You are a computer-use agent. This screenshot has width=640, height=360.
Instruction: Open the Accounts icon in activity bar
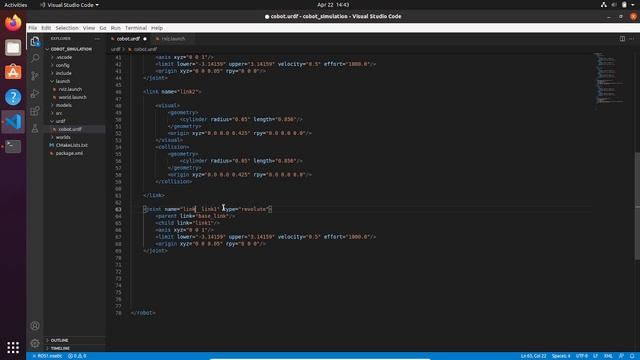[35, 326]
